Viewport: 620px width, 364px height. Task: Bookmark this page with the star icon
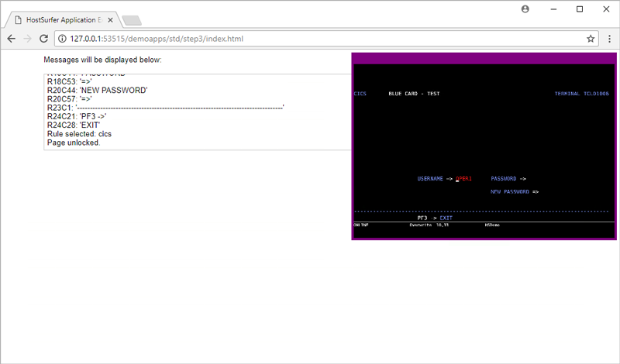click(591, 39)
